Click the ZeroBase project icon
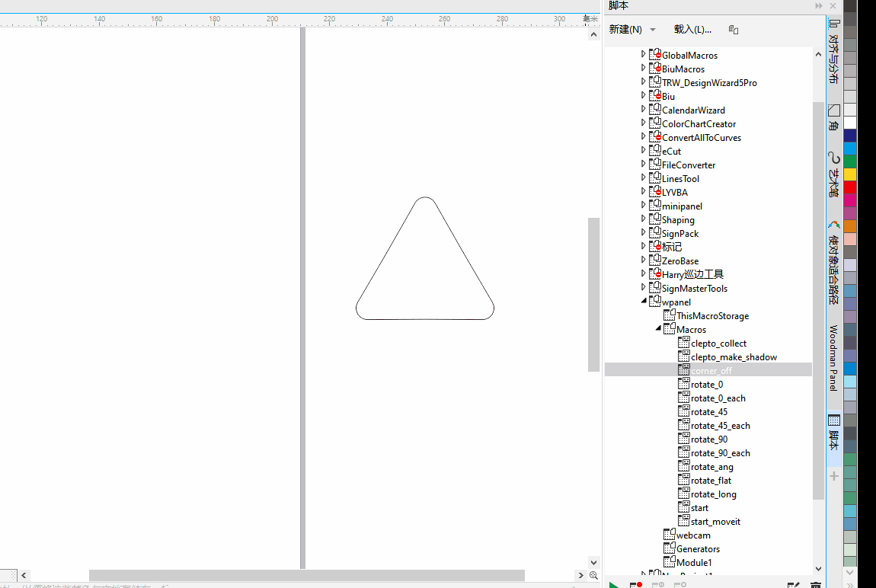The height and width of the screenshot is (588, 876). point(655,260)
